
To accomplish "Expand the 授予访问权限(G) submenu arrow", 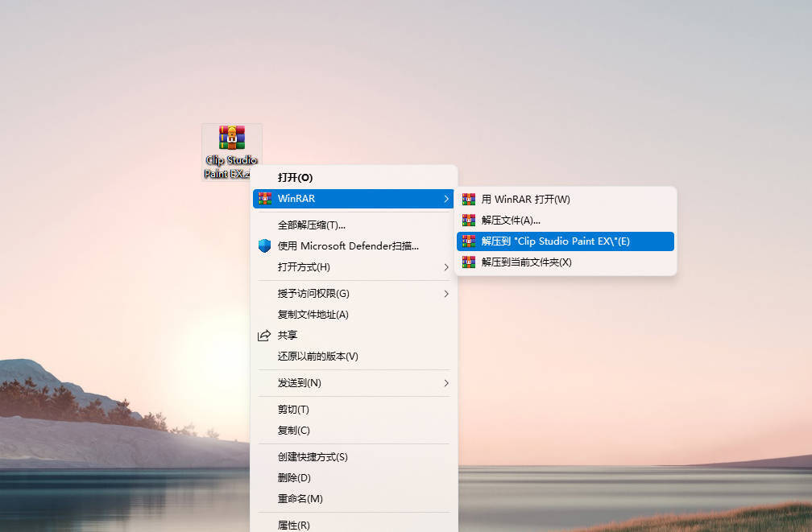I will (x=446, y=293).
